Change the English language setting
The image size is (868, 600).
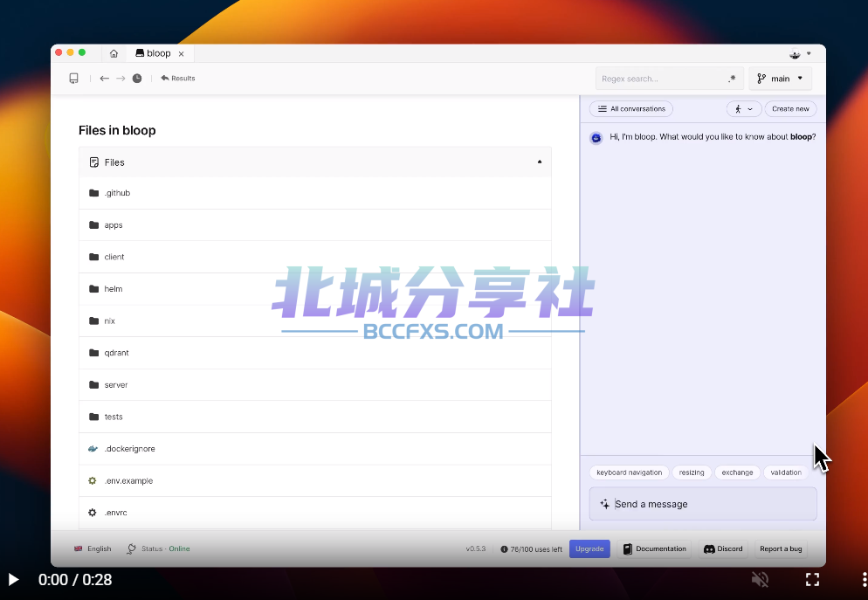click(x=93, y=548)
